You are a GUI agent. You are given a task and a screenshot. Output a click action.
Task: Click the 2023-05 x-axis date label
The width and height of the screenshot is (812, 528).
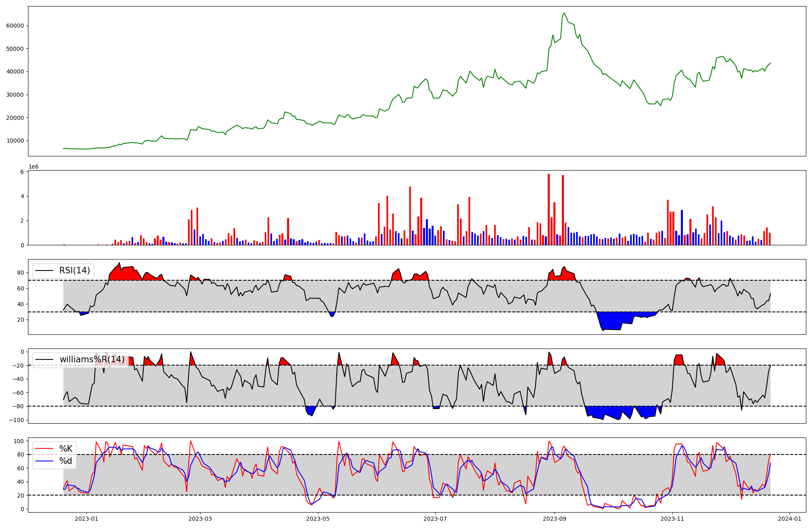click(x=318, y=519)
